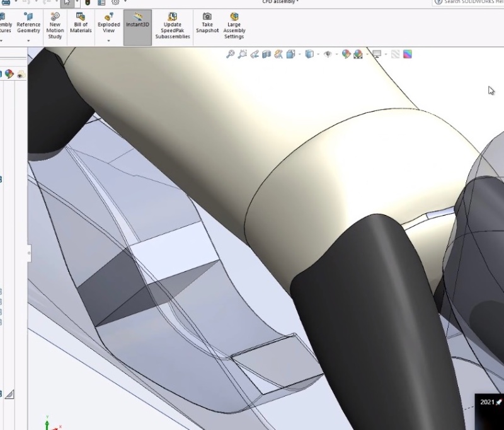The height and width of the screenshot is (430, 504).
Task: Click Zoom to Fit in view toolbar
Action: [x=231, y=55]
